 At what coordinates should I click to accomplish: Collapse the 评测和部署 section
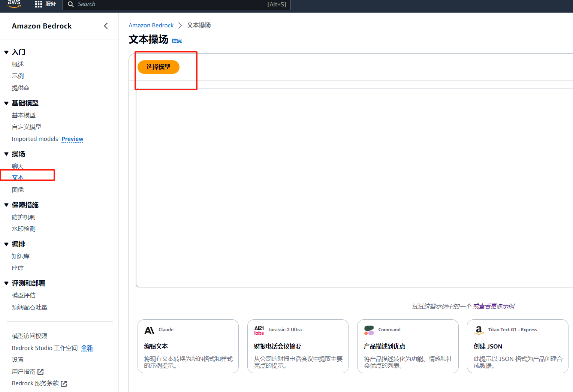pos(6,283)
